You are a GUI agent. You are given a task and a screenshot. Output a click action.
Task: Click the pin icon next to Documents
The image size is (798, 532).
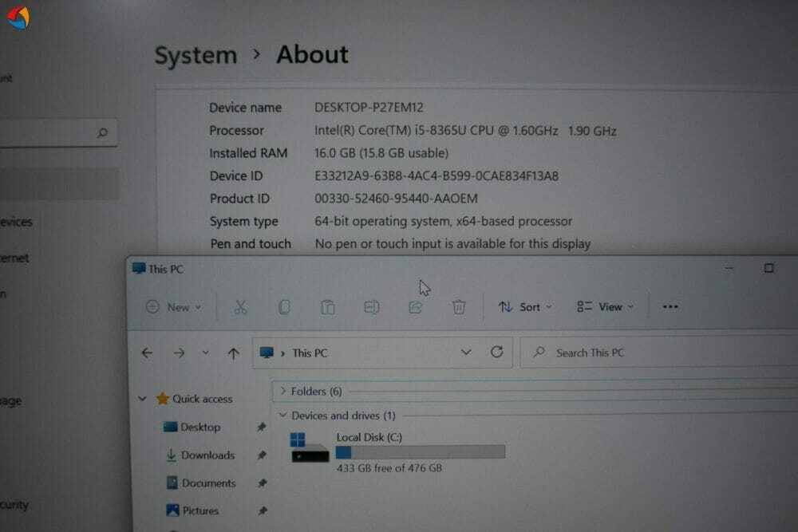coord(262,483)
